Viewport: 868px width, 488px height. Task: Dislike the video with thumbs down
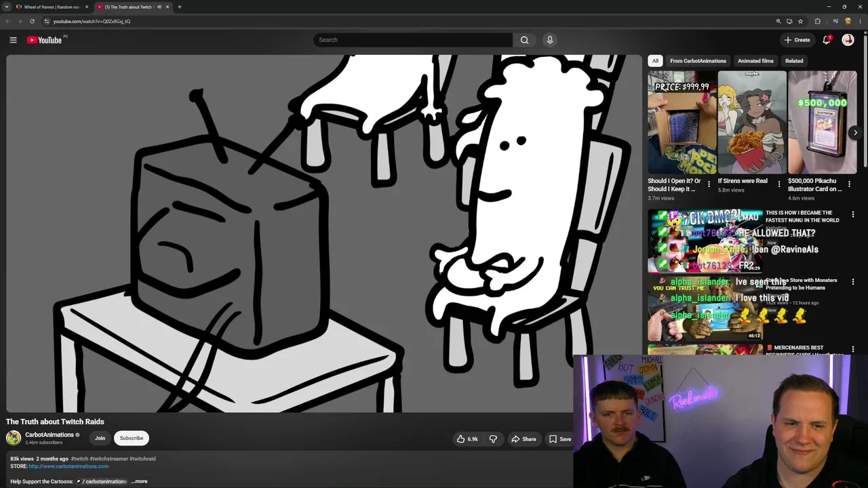click(493, 439)
